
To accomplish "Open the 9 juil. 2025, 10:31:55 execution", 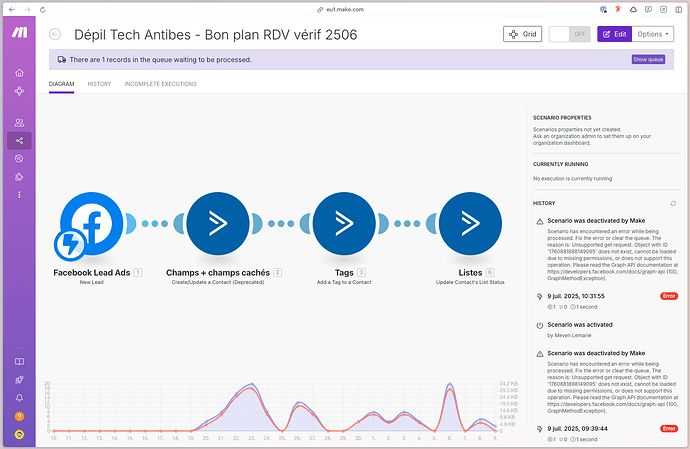I will pyautogui.click(x=578, y=296).
